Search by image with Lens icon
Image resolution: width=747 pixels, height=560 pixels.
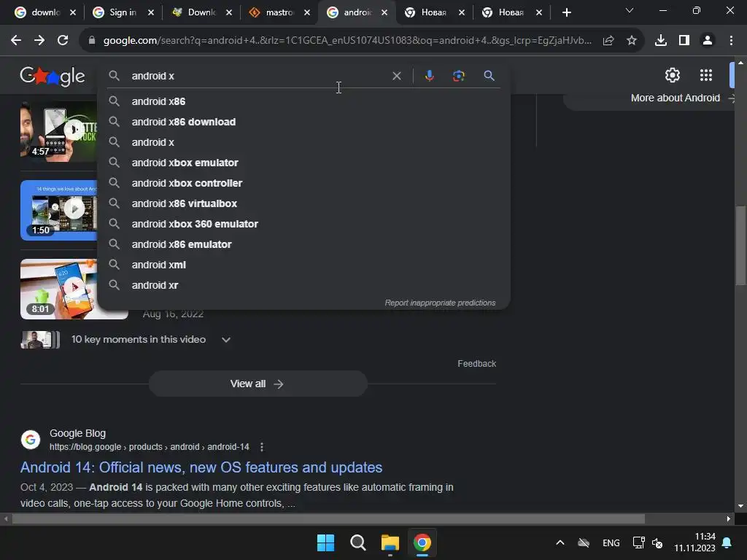tap(458, 76)
